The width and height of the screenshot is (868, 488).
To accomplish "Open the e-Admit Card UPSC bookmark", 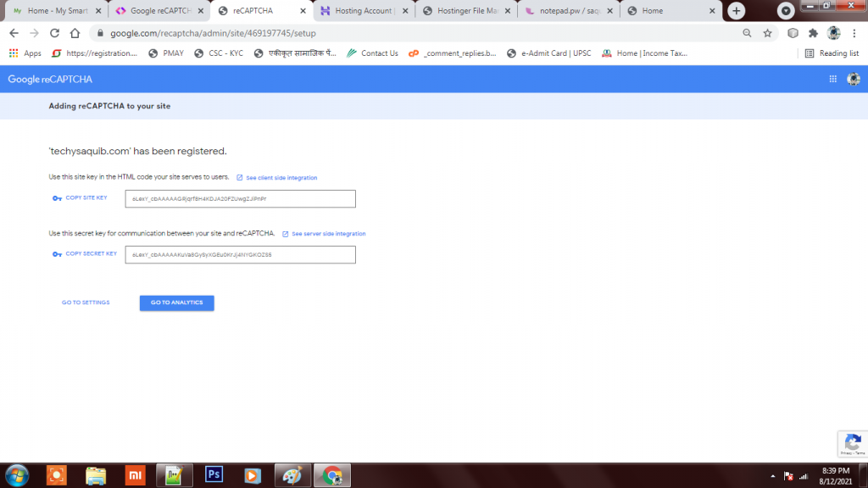I will click(549, 53).
